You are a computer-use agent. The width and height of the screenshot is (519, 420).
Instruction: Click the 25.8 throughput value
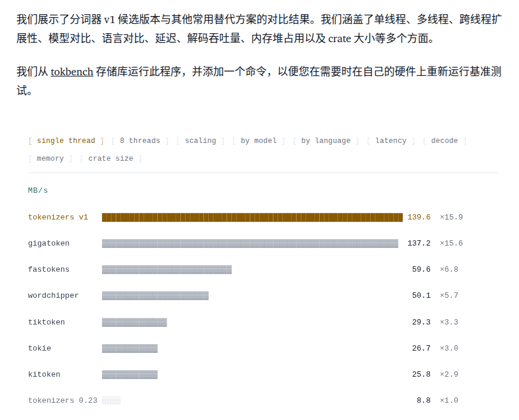tap(421, 374)
